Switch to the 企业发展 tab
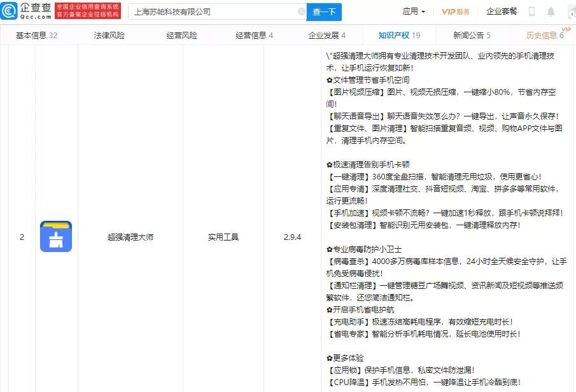Screen dimensions: 576x392 point(327,35)
